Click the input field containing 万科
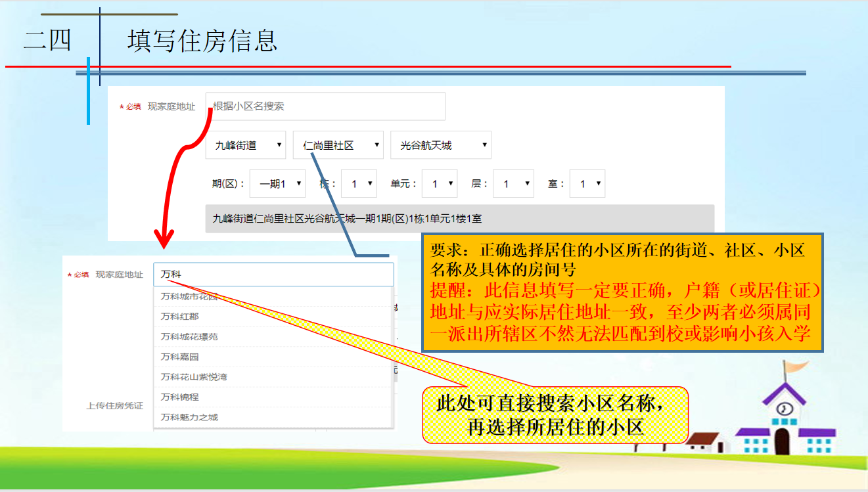The height and width of the screenshot is (492, 868). tap(273, 275)
